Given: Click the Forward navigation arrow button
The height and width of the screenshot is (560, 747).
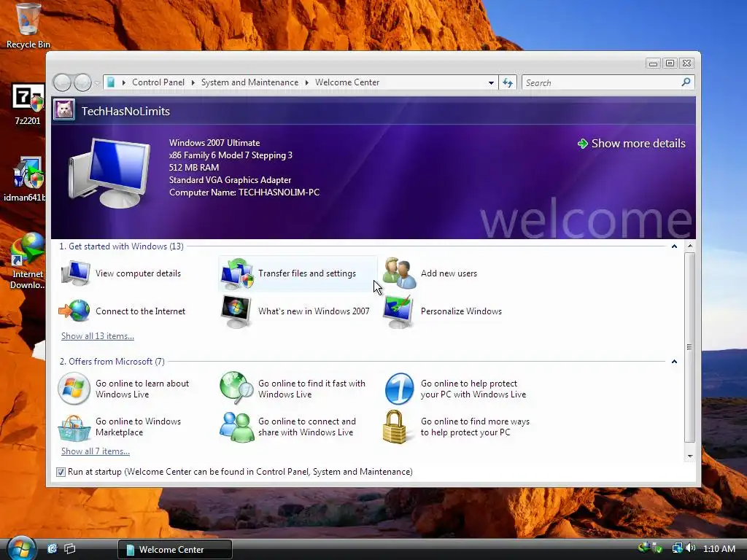Looking at the screenshot, I should pos(82,82).
